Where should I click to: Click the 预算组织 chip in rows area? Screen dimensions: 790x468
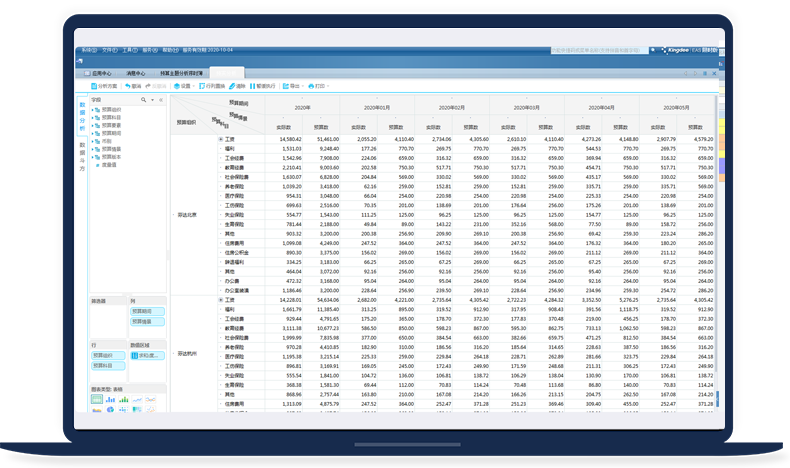pyautogui.click(x=108, y=356)
